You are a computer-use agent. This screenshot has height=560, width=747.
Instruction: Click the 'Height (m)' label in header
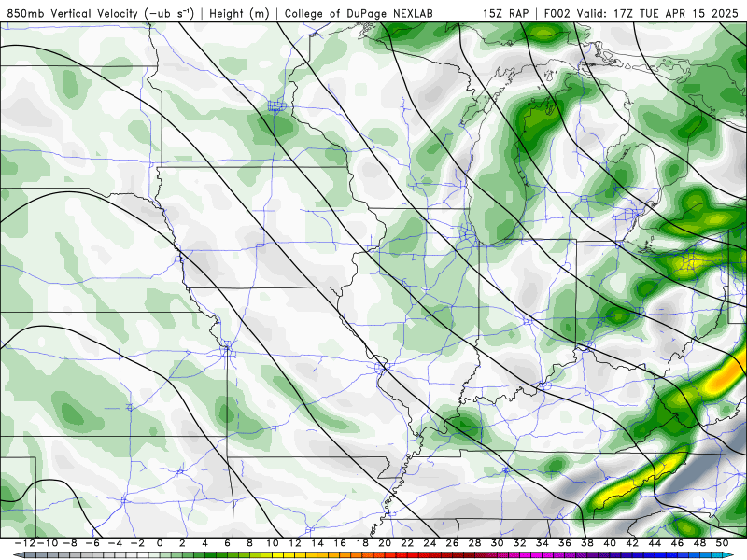[x=239, y=13]
